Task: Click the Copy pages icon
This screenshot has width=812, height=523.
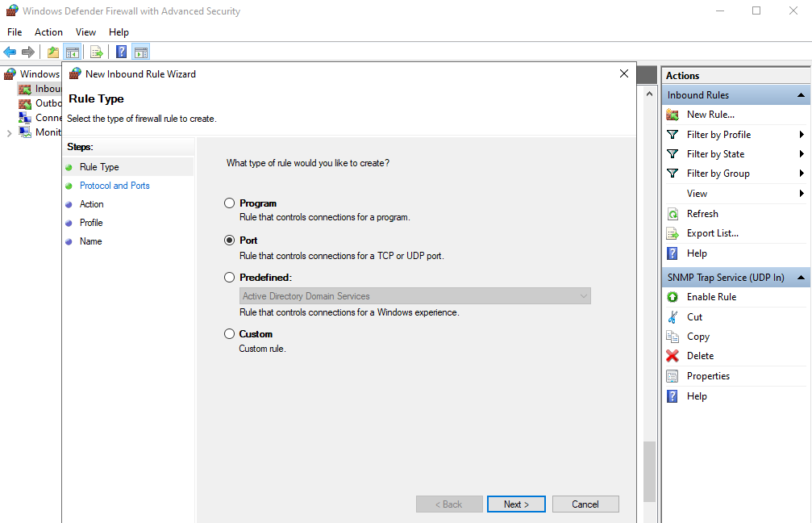Action: pos(673,337)
